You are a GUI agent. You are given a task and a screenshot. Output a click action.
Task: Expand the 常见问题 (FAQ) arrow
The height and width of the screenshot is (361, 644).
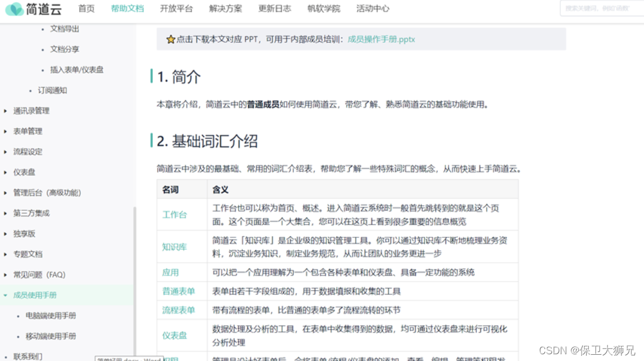coord(6,274)
